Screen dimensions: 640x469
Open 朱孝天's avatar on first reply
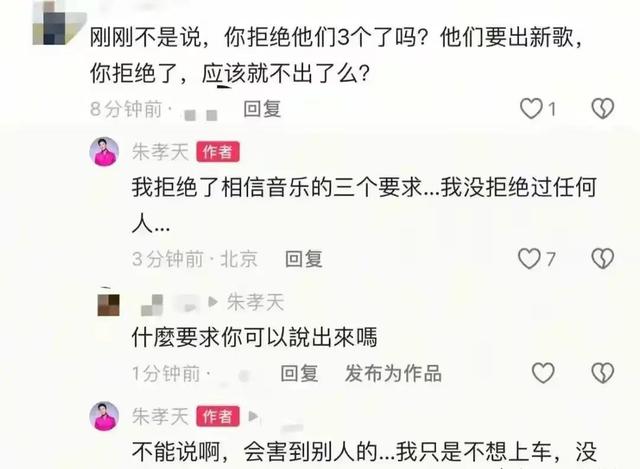[104, 152]
